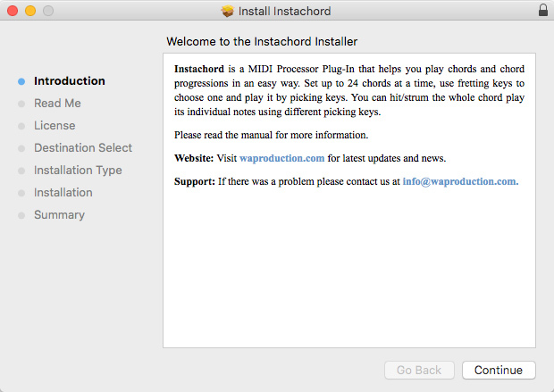The height and width of the screenshot is (392, 554).
Task: Click the red close window button
Action: 12,12
